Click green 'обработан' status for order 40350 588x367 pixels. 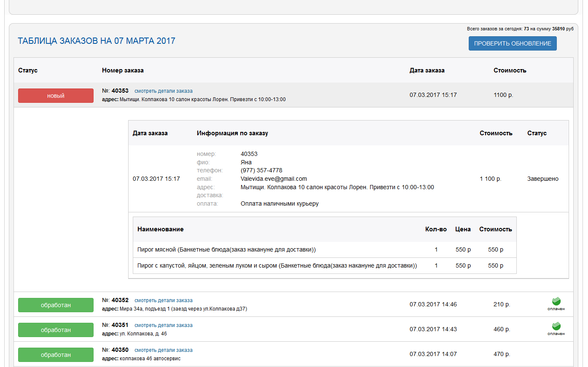(x=56, y=355)
